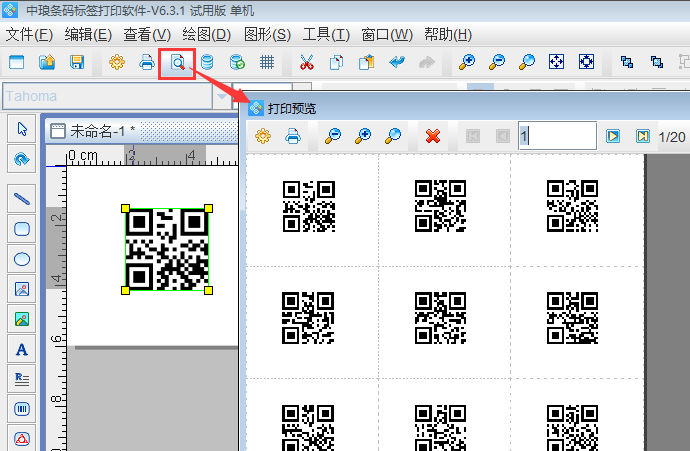Screen dimensions: 690x451
Task: Select the Rounded Rectangle tool
Action: [22, 229]
